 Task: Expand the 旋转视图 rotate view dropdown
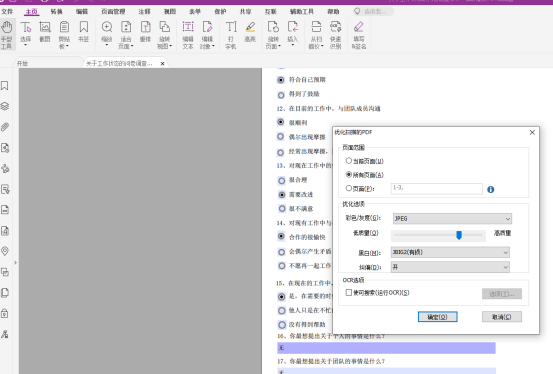[x=171, y=46]
